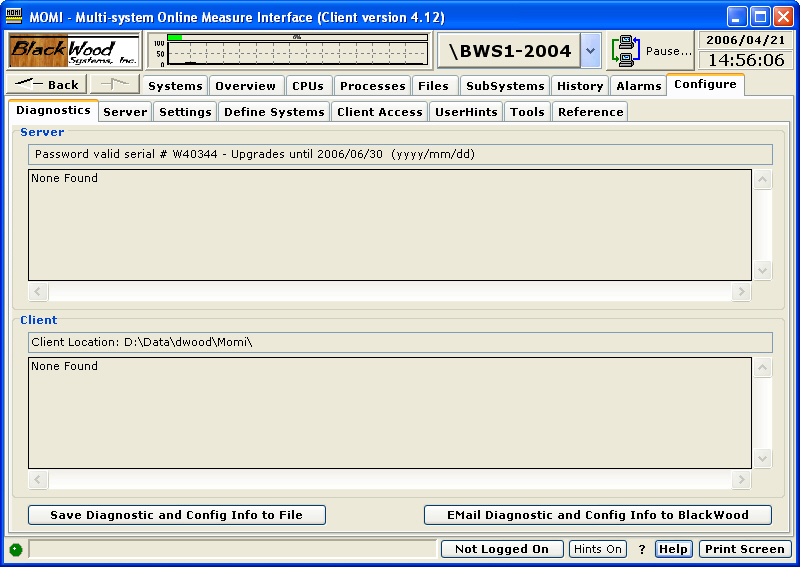Click the two-computers connection icon

point(626,51)
